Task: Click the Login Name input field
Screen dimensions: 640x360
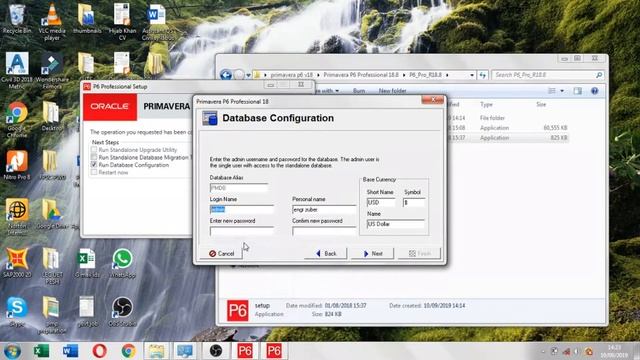Action: click(242, 209)
